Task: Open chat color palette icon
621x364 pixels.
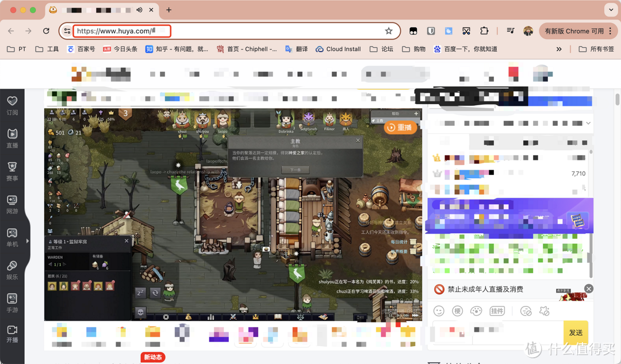Action: (476, 311)
